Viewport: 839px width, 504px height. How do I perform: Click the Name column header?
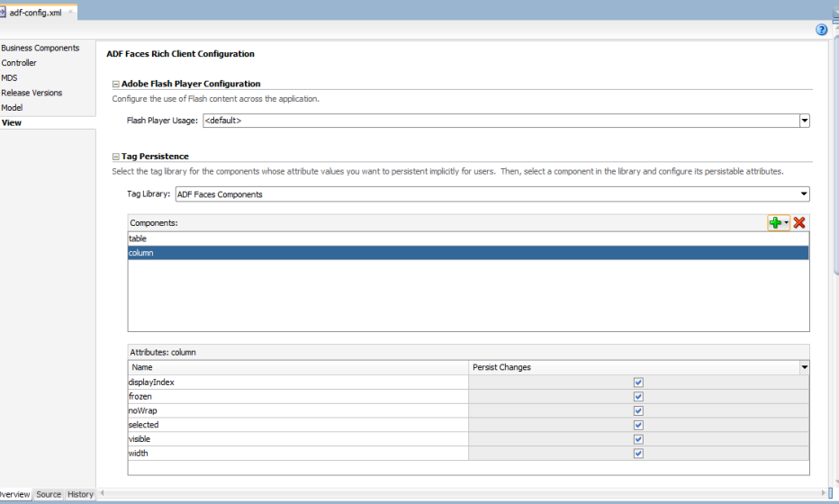[x=298, y=367]
